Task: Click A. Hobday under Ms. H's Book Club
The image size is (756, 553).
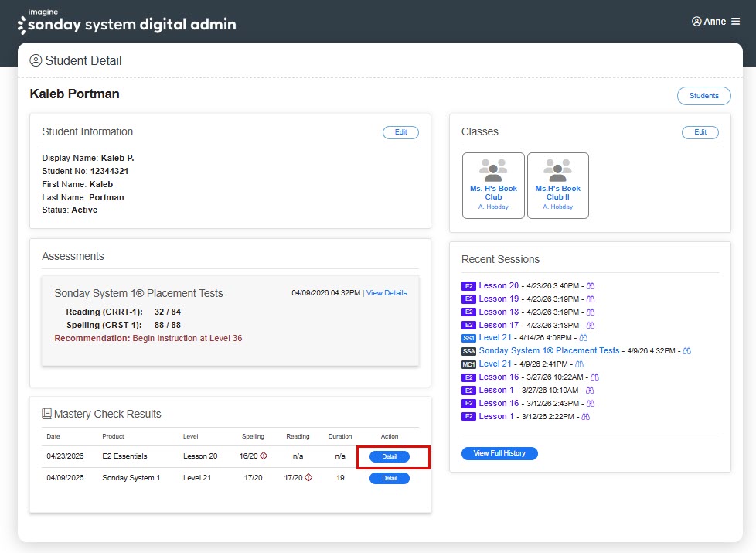Action: [x=493, y=207]
